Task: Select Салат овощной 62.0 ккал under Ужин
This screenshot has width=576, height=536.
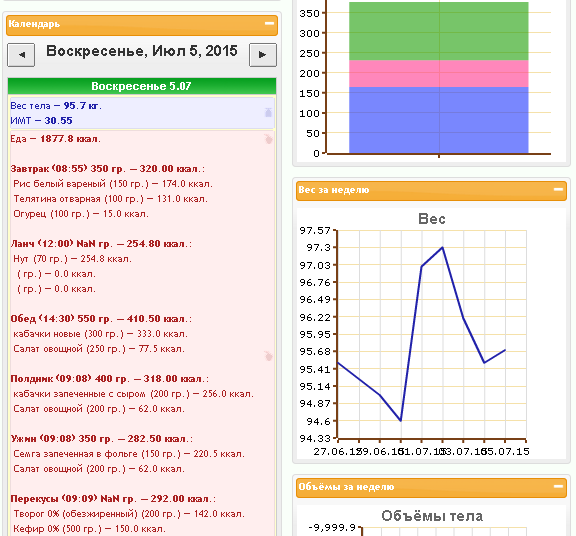Action: coord(99,469)
